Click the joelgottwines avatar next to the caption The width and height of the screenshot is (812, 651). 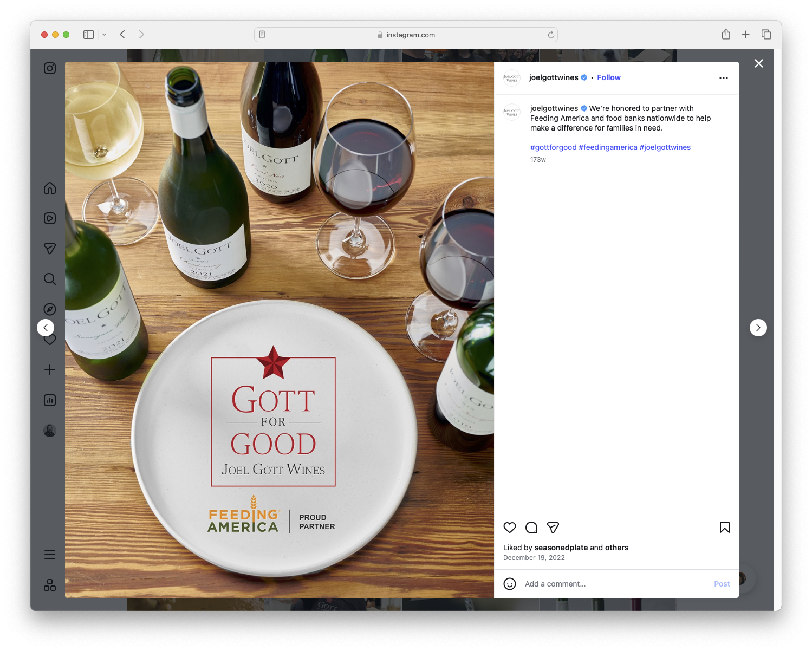[512, 112]
